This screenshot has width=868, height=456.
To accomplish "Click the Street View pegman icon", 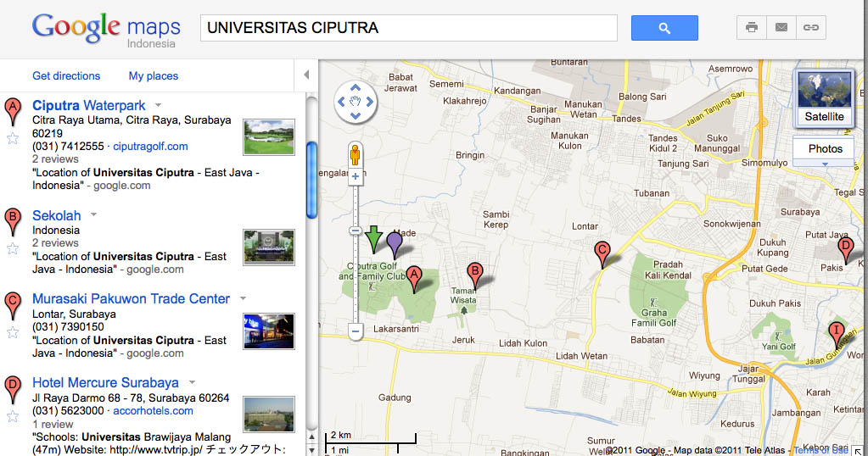I will [356, 154].
